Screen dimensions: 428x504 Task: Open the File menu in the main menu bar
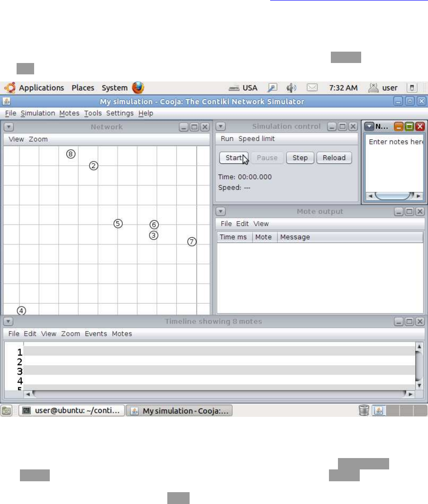point(10,114)
